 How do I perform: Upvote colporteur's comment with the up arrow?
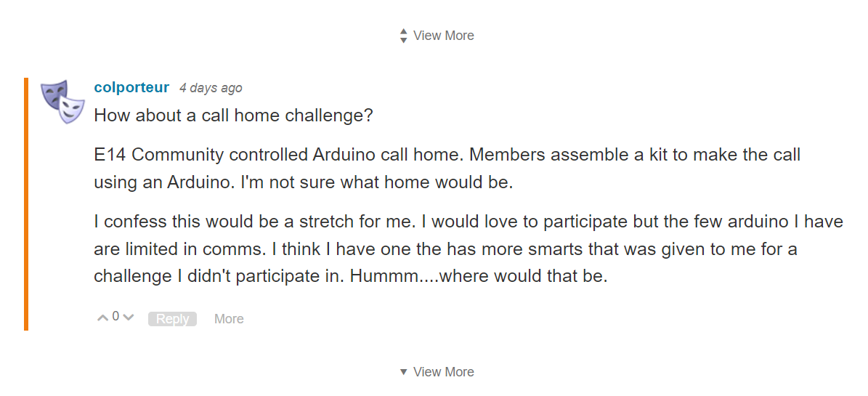pos(103,318)
